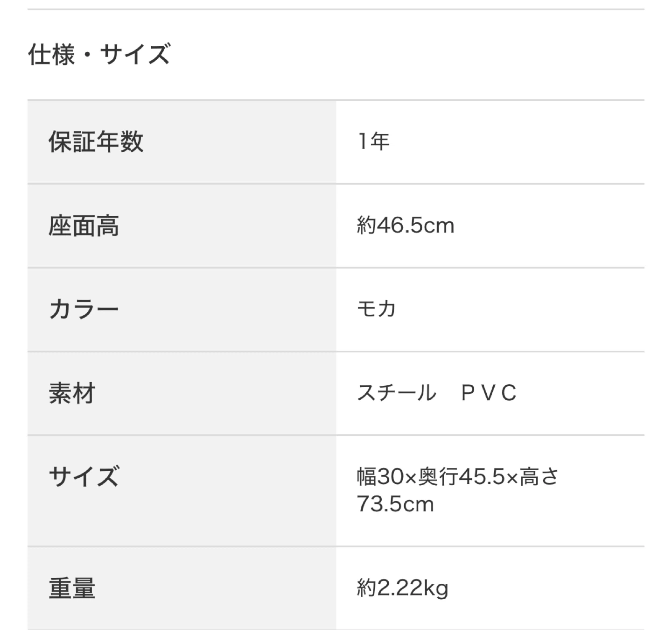Screen dimensions: 672x630
Task: Click the 1年 warranty value
Action: tap(373, 141)
